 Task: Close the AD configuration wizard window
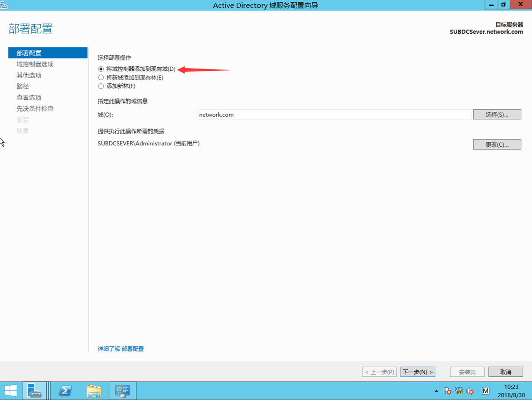[521, 5]
